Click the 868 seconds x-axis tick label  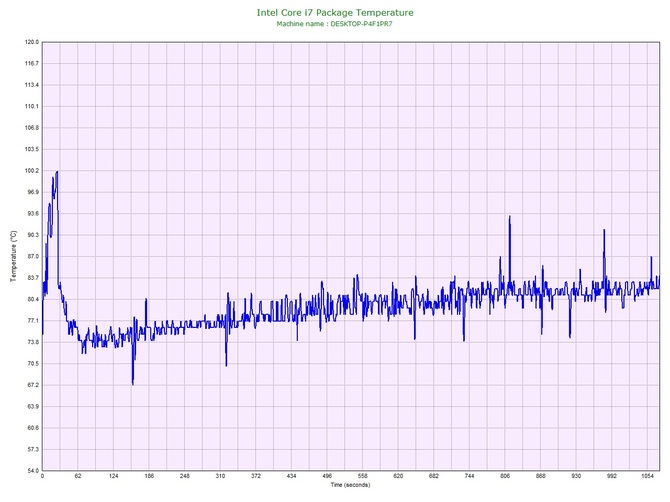click(x=541, y=476)
